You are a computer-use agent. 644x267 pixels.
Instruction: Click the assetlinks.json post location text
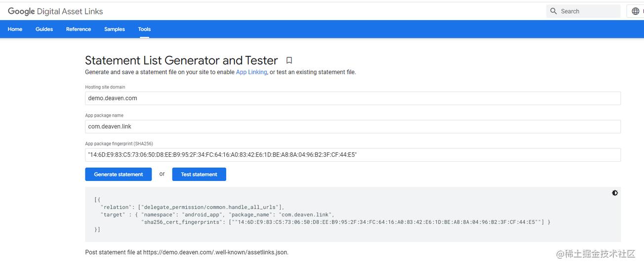click(x=187, y=252)
